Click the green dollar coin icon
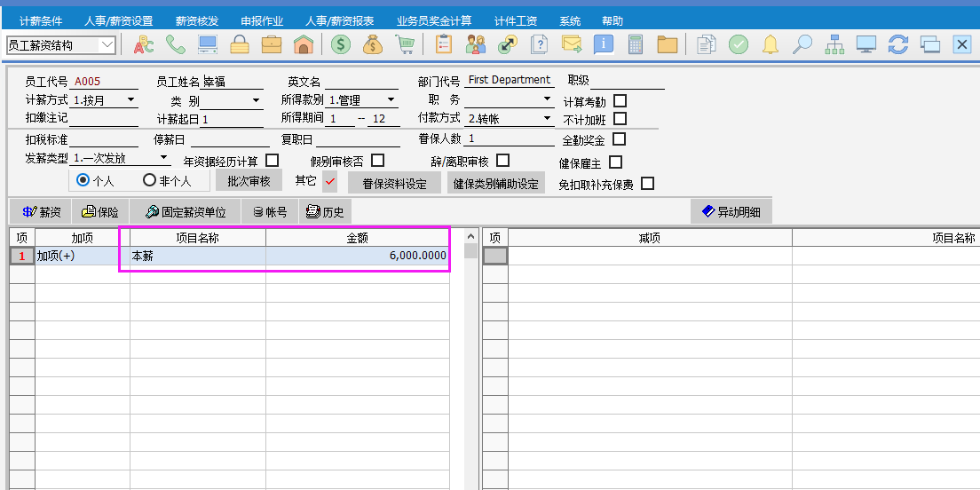 (341, 44)
